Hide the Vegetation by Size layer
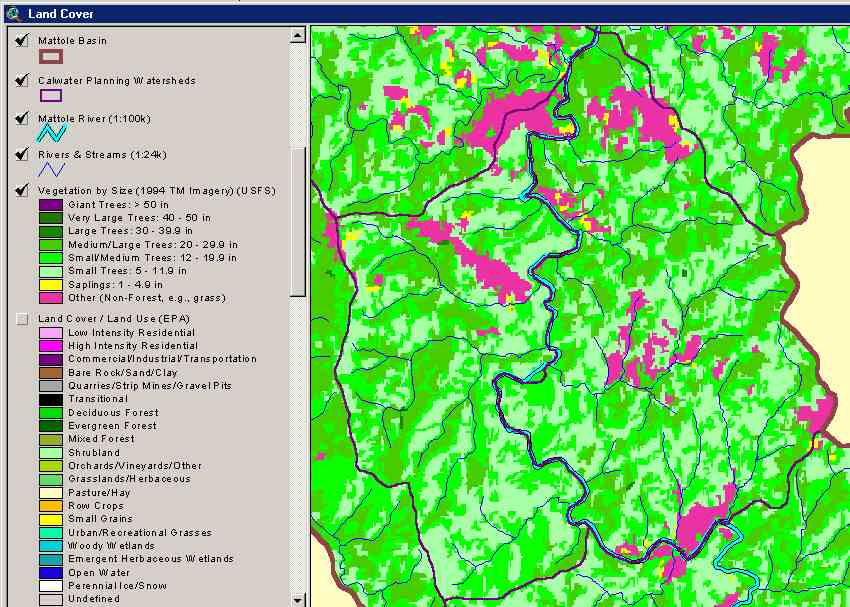Image resolution: width=850 pixels, height=607 pixels. (22, 190)
